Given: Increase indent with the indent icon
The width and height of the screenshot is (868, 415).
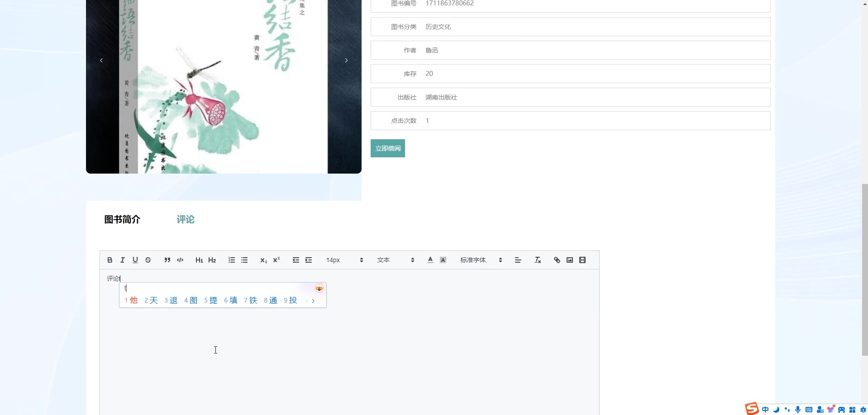Looking at the screenshot, I should pyautogui.click(x=309, y=260).
